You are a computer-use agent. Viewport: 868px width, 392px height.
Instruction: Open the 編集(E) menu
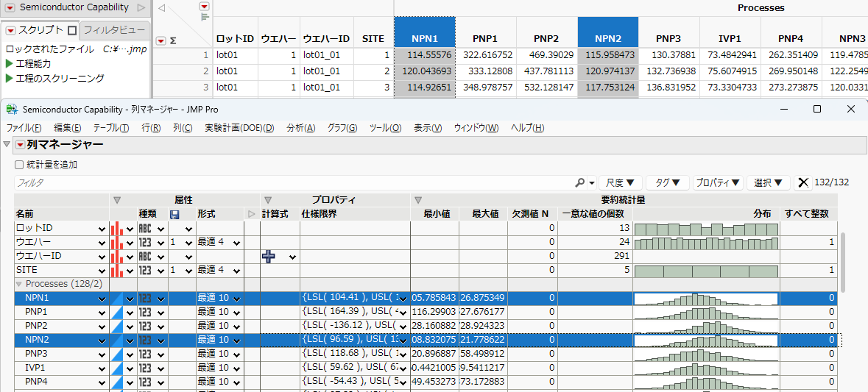(x=68, y=128)
